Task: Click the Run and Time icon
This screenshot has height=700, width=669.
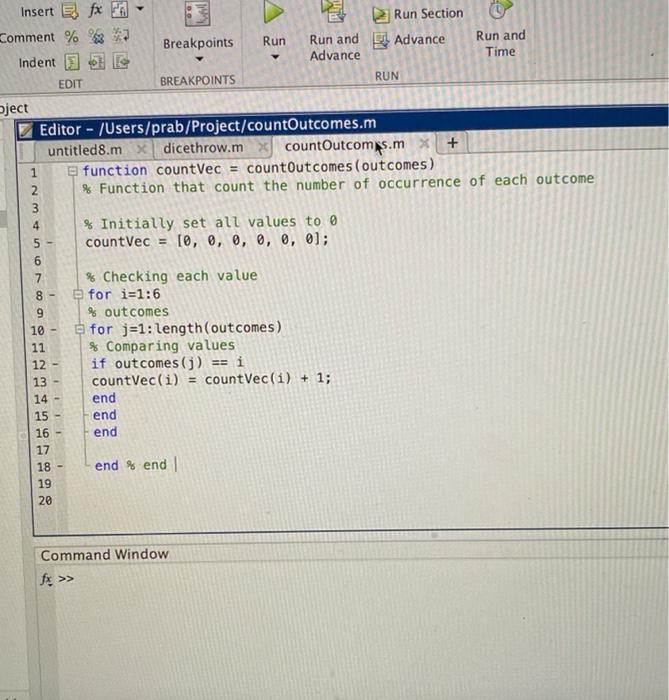Action: (x=500, y=10)
